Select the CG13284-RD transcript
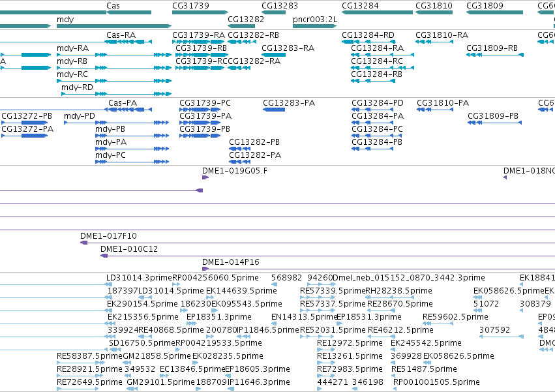Viewport: 555px width, 392px height. tap(368, 42)
